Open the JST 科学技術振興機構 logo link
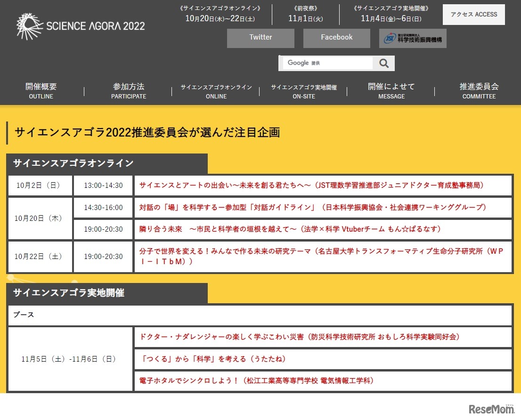This screenshot has width=521, height=420. click(x=413, y=38)
